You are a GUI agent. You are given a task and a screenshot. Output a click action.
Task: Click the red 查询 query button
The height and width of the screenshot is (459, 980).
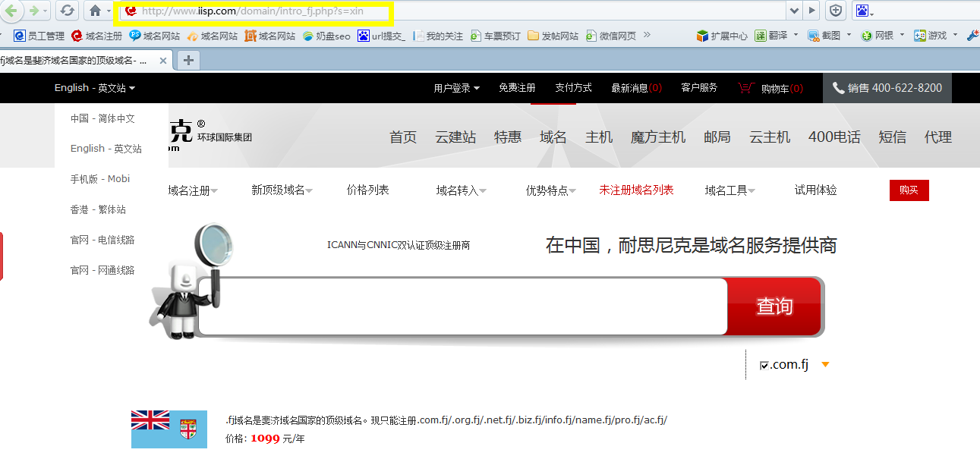tap(774, 307)
